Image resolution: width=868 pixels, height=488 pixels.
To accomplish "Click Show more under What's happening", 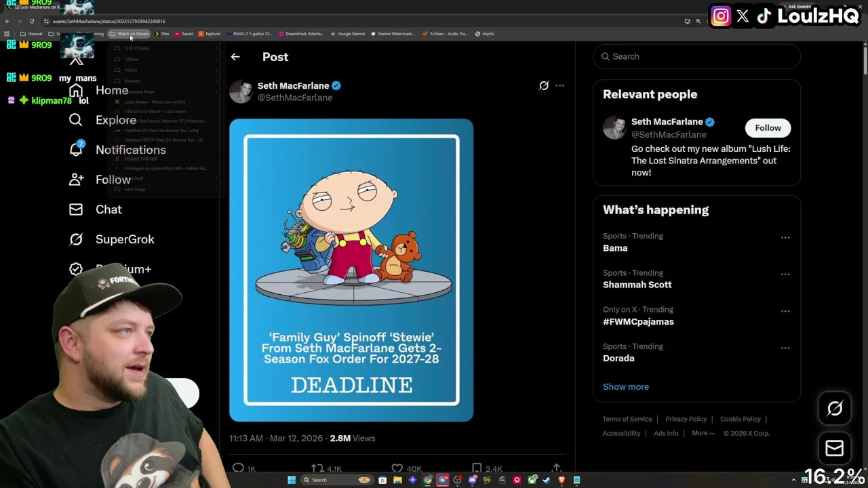I will [626, 387].
